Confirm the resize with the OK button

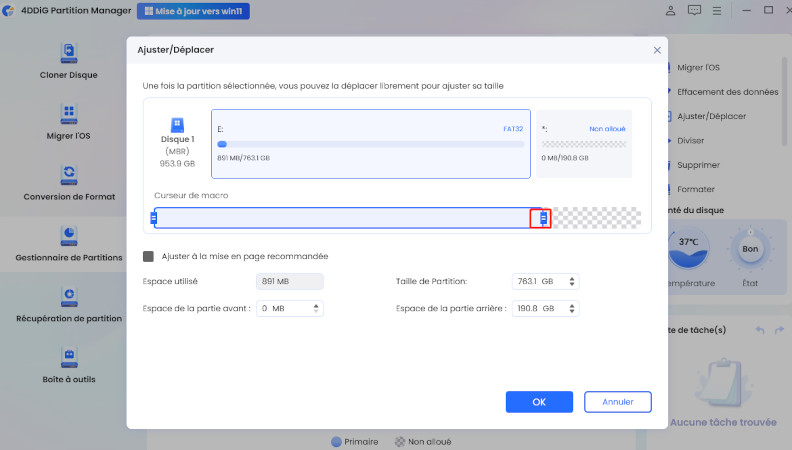[x=538, y=401]
